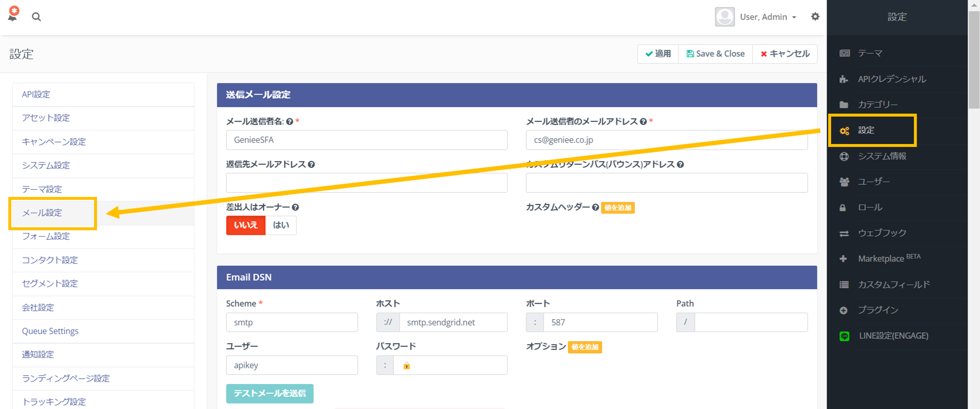Select いいえ for 差出人はオーナー
The height and width of the screenshot is (409, 980).
coord(245,225)
